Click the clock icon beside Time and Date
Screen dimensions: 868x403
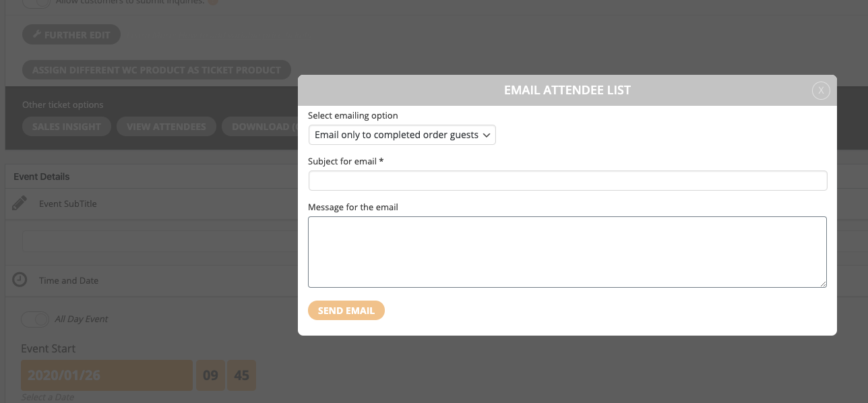[x=20, y=280]
